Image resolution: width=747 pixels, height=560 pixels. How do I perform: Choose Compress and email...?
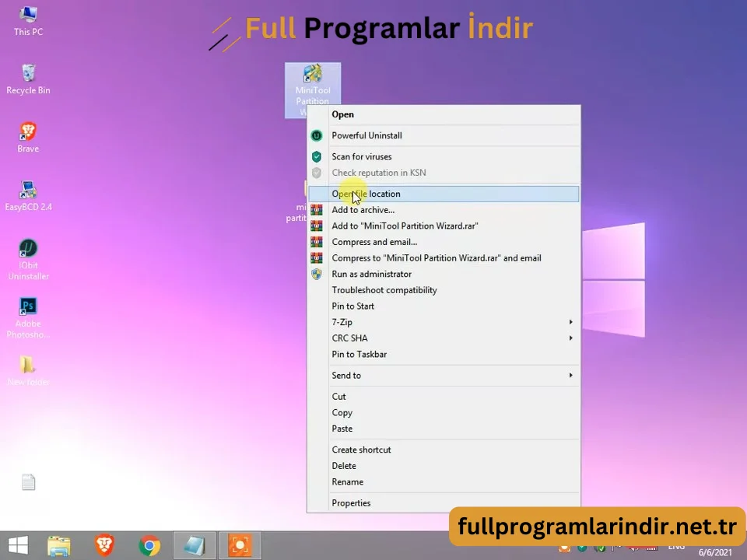[444, 242]
